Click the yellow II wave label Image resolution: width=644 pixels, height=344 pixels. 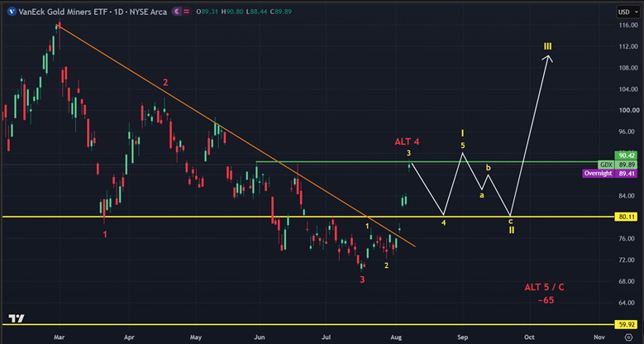[512, 230]
